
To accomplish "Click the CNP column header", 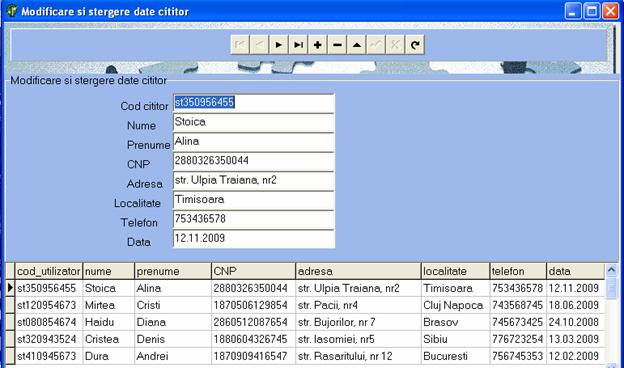I will (x=254, y=271).
